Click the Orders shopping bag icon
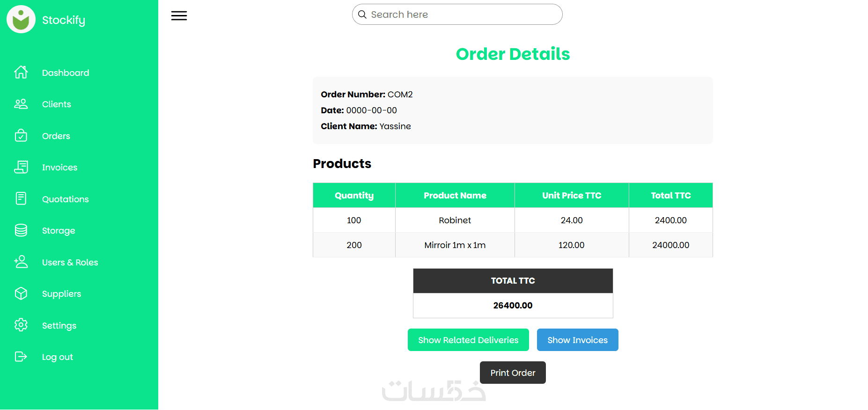868x410 pixels. [x=21, y=136]
